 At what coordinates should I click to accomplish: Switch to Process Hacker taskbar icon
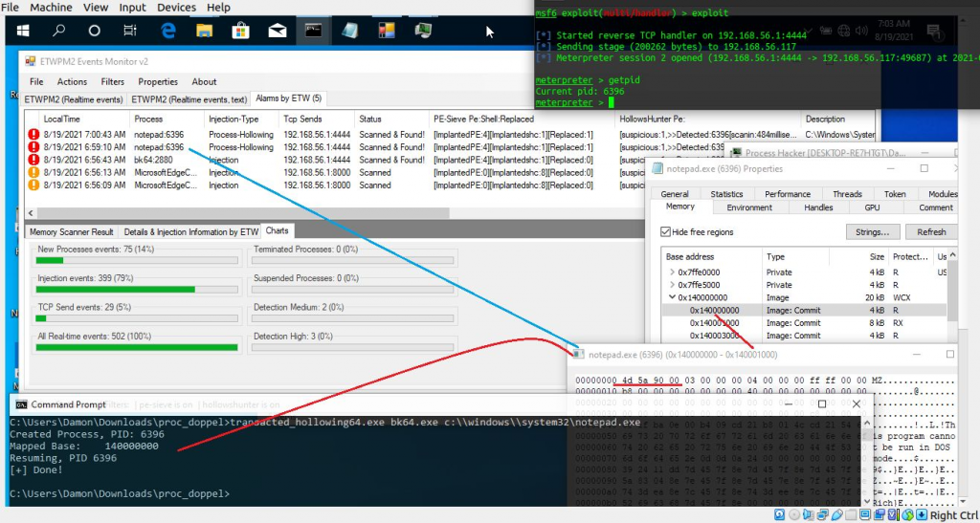(x=423, y=31)
